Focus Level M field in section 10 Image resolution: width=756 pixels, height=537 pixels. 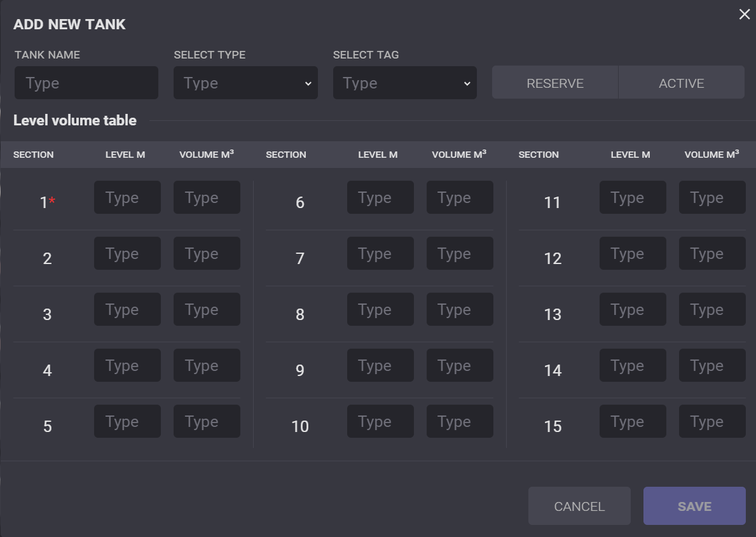(380, 421)
